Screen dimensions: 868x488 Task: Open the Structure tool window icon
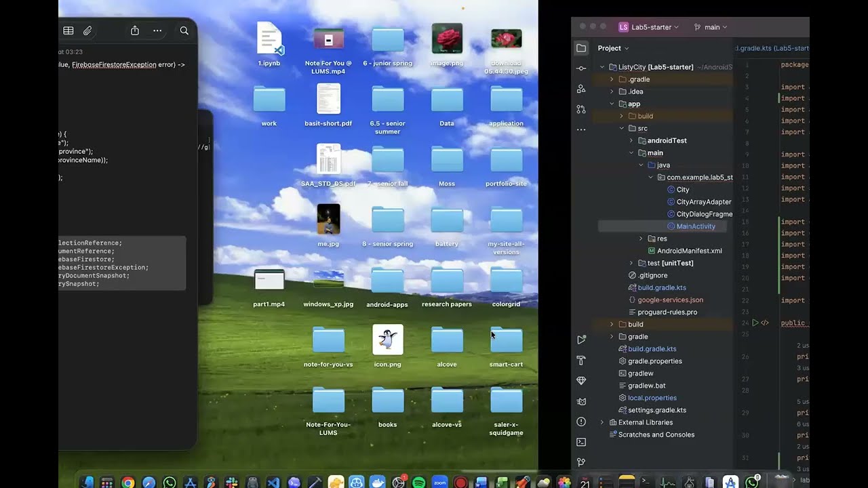coord(581,89)
